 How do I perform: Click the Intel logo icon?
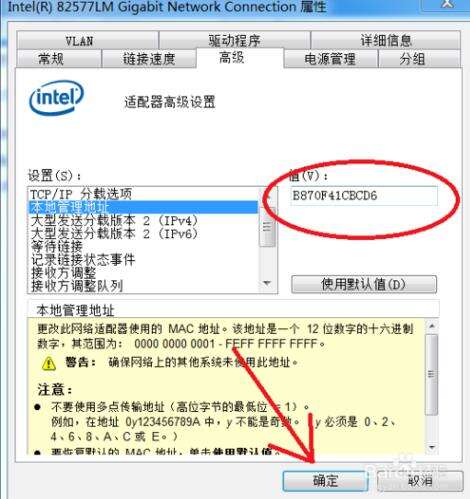57,97
